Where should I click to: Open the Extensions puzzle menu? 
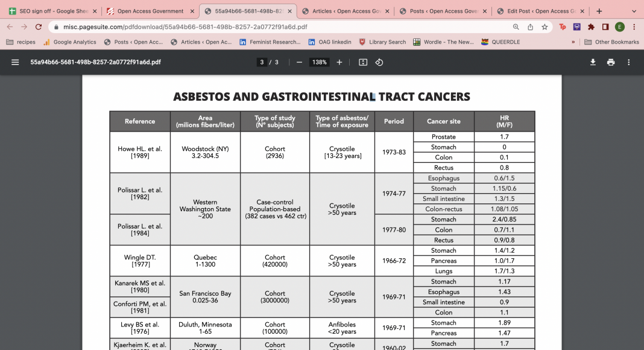tap(591, 27)
